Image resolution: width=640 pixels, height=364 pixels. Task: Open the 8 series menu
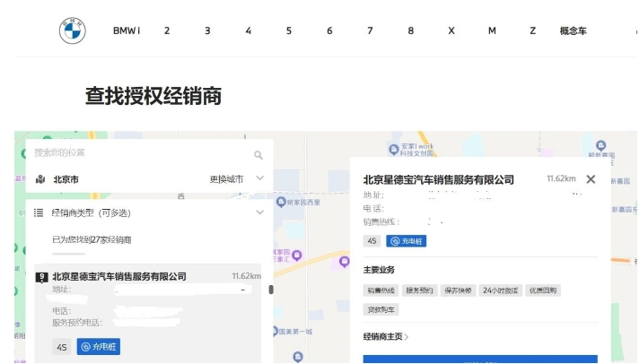pyautogui.click(x=410, y=30)
